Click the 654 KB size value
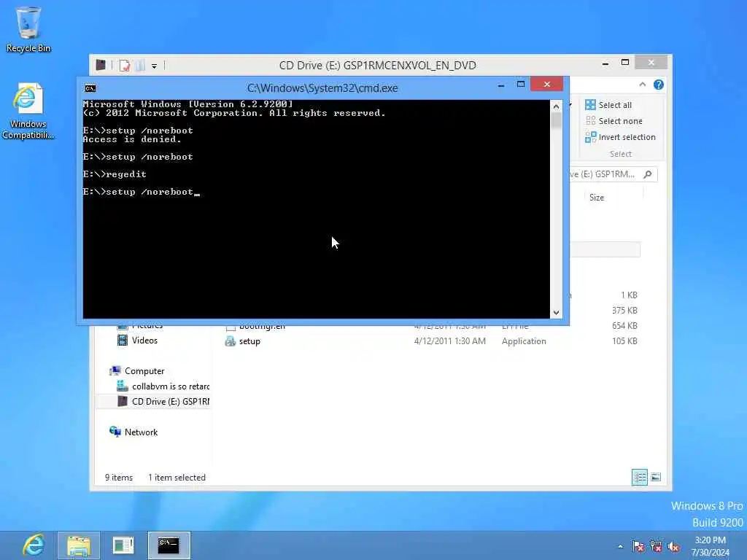Viewport: 747px width, 560px height. click(624, 326)
